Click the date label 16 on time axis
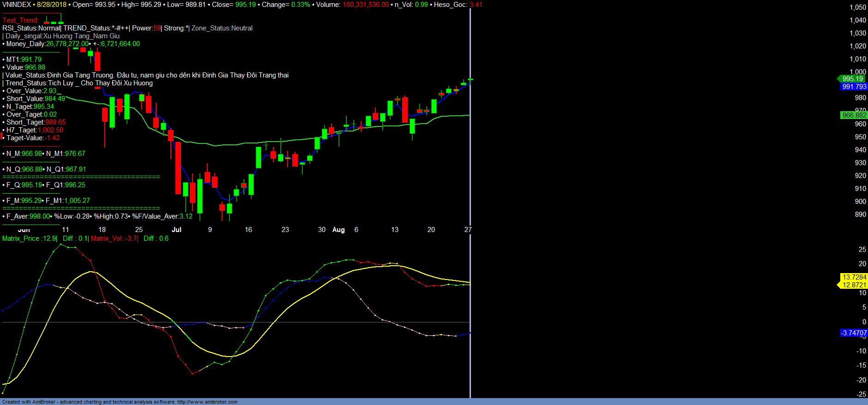The width and height of the screenshot is (868, 405). coord(248,230)
